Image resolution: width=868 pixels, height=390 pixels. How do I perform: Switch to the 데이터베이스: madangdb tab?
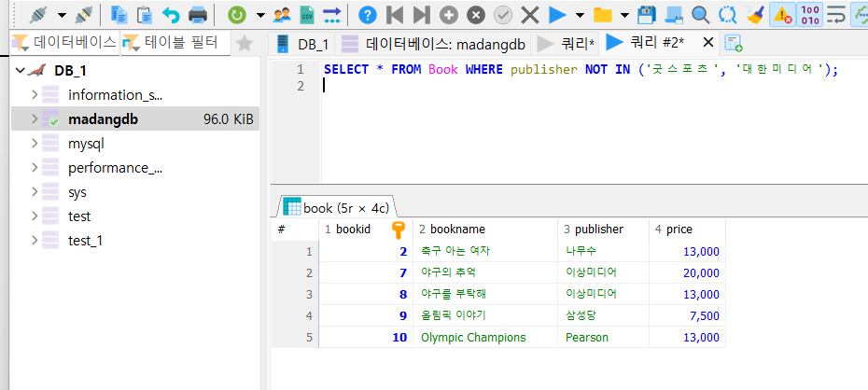[x=433, y=44]
